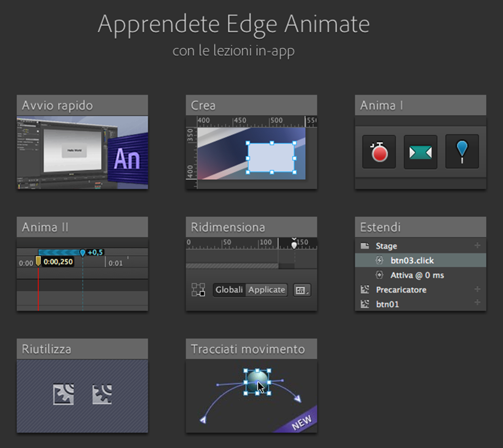This screenshot has height=448, width=503.
Task: Click the outlined symbol icon in Riutilizza
Action: click(63, 394)
